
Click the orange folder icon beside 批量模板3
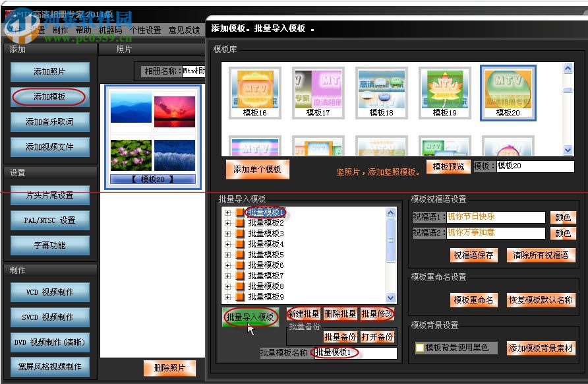point(240,234)
